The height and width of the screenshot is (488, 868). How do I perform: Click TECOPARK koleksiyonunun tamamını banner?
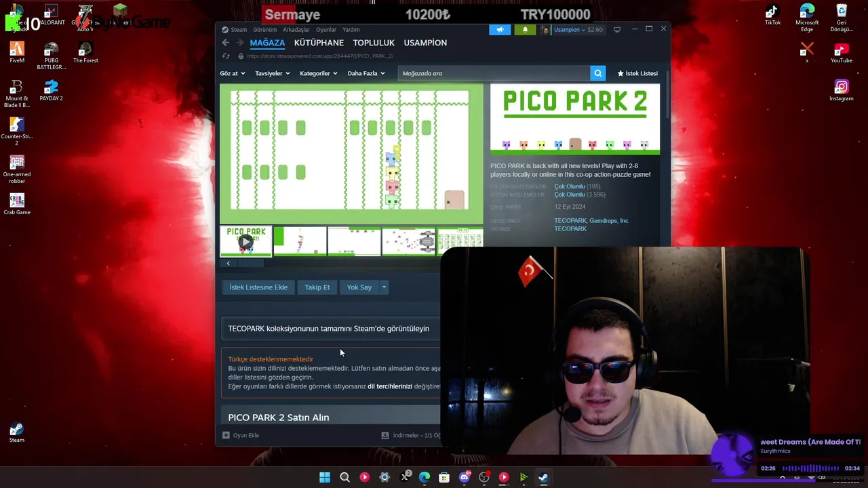tap(331, 329)
